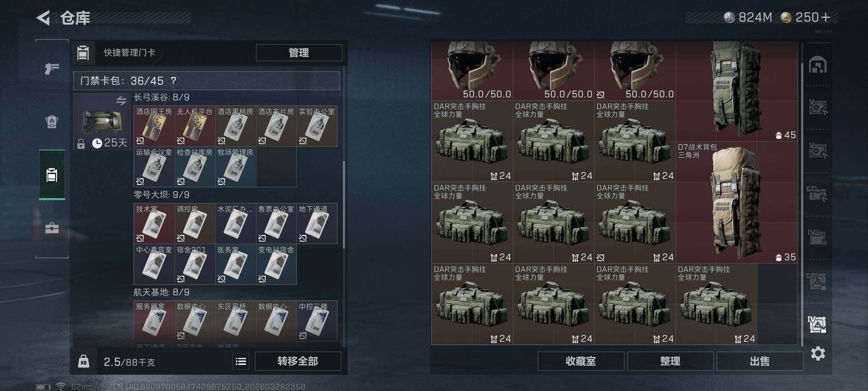Viewport: 868px width, 391px height.
Task: Click the question mark next to 门禁卡包
Action: (x=174, y=80)
